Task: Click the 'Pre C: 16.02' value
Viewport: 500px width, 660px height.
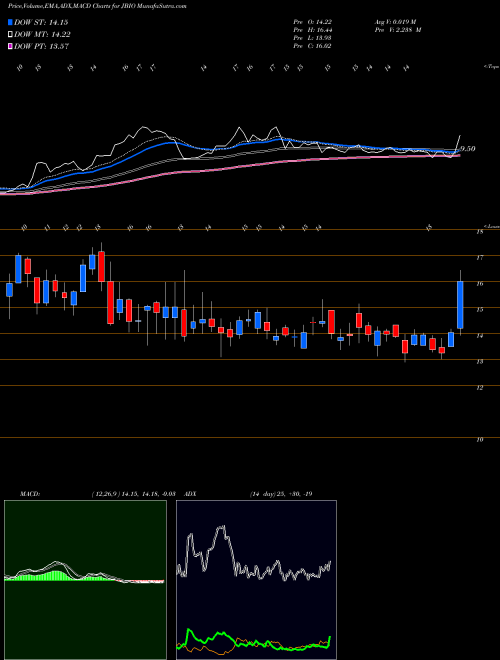Action: [x=312, y=46]
